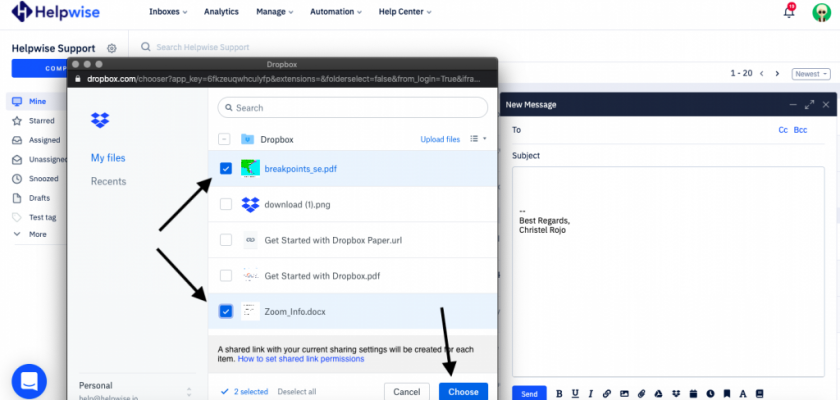Image resolution: width=840 pixels, height=400 pixels.
Task: Click the Choose button
Action: pyautogui.click(x=463, y=391)
